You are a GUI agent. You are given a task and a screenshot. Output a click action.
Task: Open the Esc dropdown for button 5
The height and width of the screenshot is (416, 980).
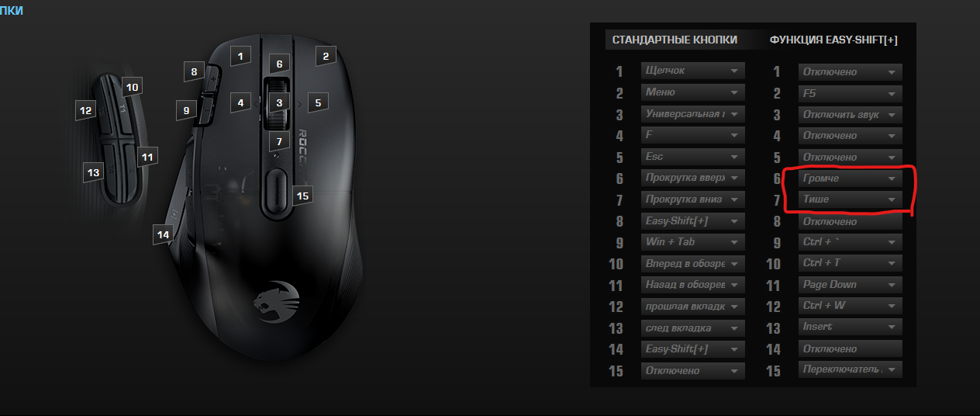693,157
